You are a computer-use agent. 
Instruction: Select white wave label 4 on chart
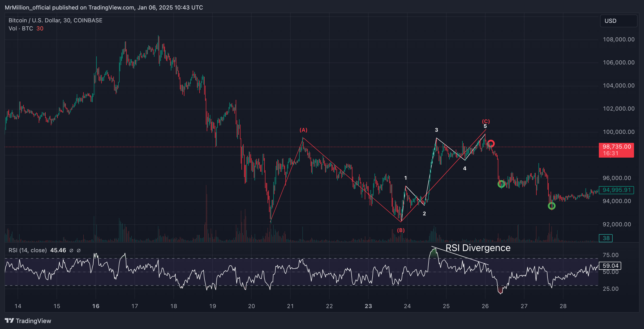[465, 168]
